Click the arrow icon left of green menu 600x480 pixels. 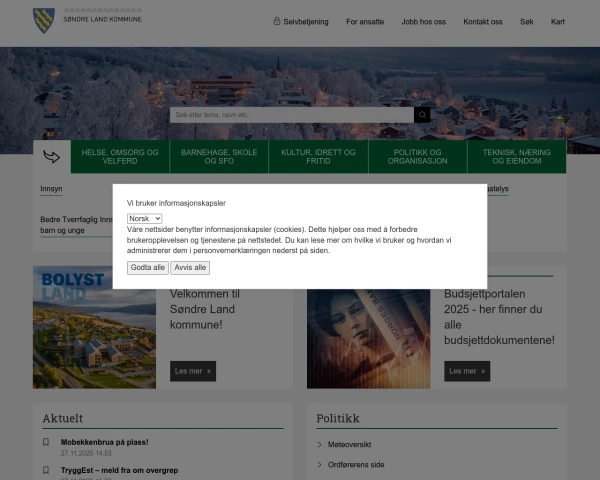click(x=51, y=157)
